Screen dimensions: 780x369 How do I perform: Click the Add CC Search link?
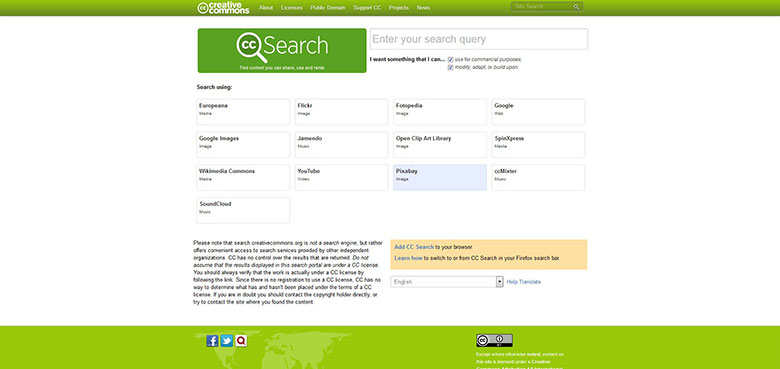[x=414, y=247]
